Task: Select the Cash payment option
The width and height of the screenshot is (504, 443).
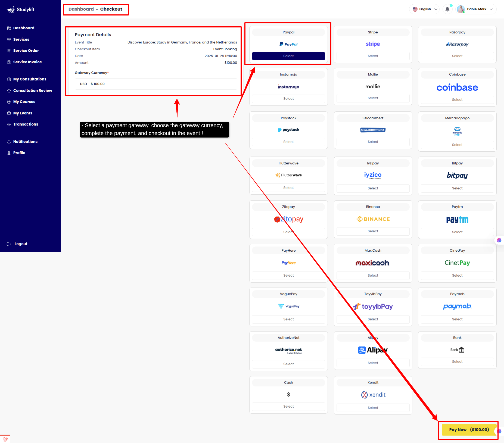Action: coord(288,407)
